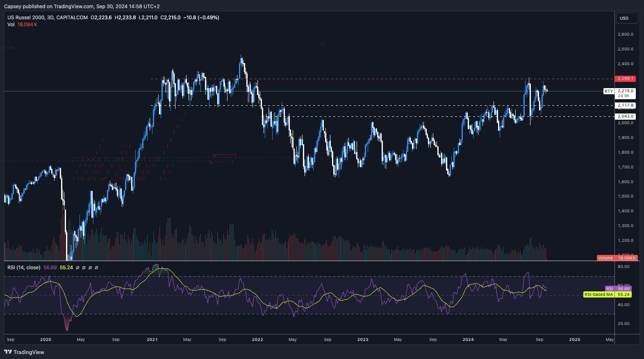Click the last null-value symbol in the RSI legend
Screen dimensions: 644x359
(96, 268)
